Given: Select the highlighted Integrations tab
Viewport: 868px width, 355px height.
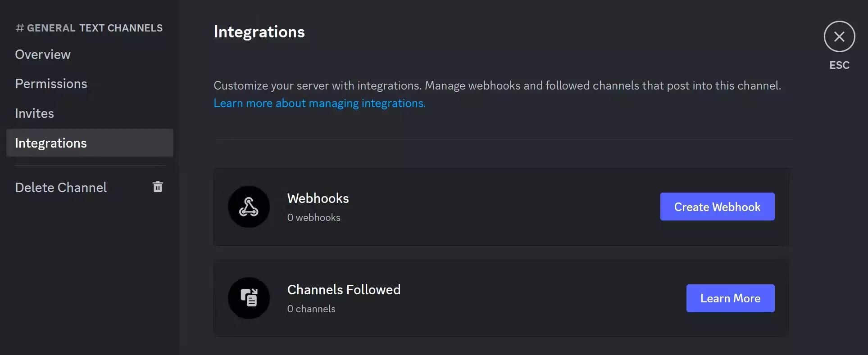Looking at the screenshot, I should click(51, 143).
